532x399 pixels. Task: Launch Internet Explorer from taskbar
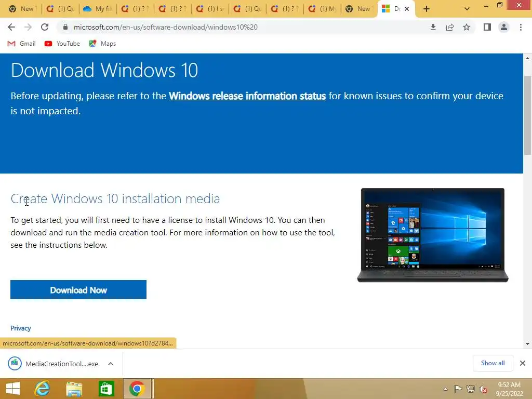coord(42,389)
